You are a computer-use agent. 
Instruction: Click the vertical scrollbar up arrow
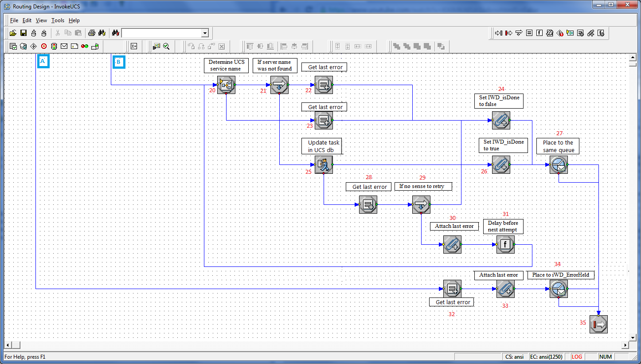pos(633,57)
